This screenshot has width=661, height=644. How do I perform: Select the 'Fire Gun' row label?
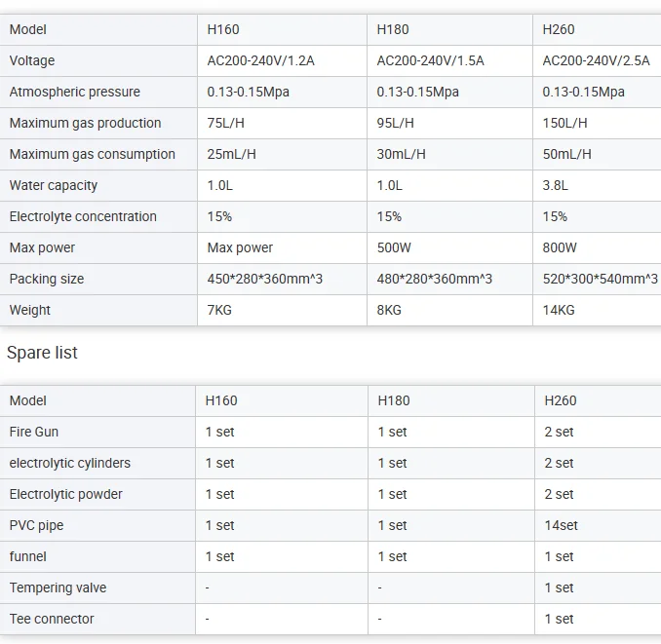click(x=34, y=432)
